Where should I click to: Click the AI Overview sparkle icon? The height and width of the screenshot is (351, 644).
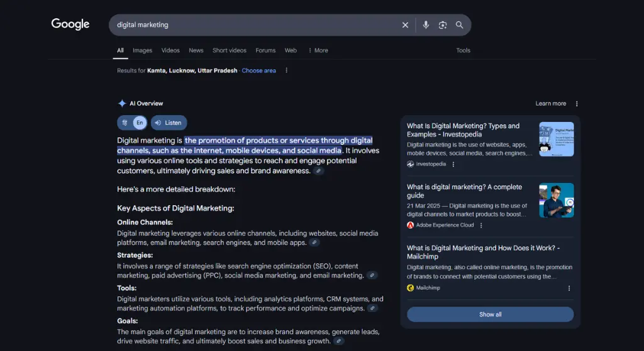coord(122,103)
